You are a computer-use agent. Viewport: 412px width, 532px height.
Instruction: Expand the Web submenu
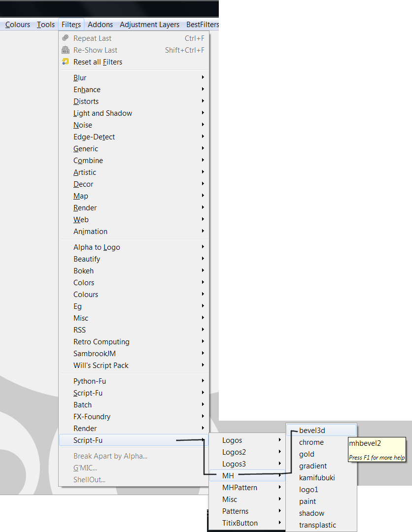134,220
